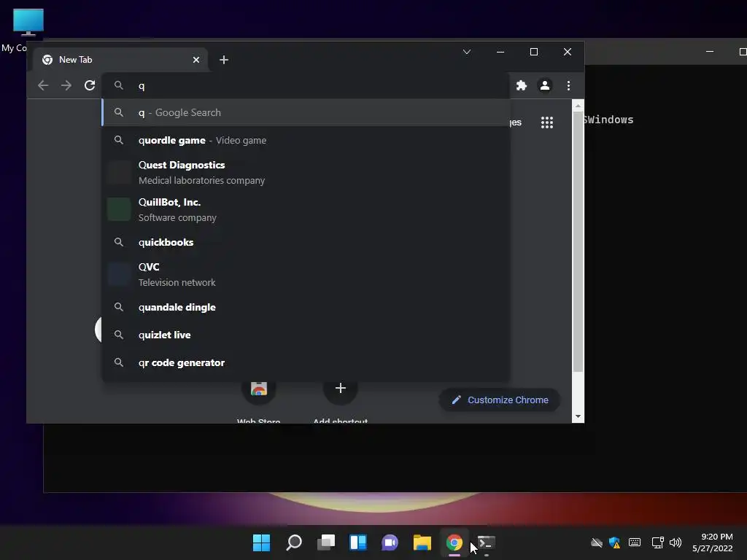Click the Add shortcut plus tile

point(340,388)
